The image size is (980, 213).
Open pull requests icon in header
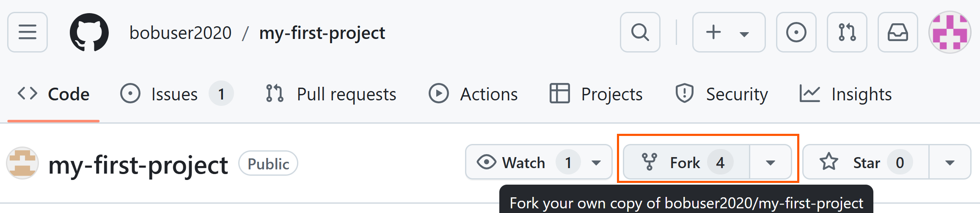(x=847, y=32)
